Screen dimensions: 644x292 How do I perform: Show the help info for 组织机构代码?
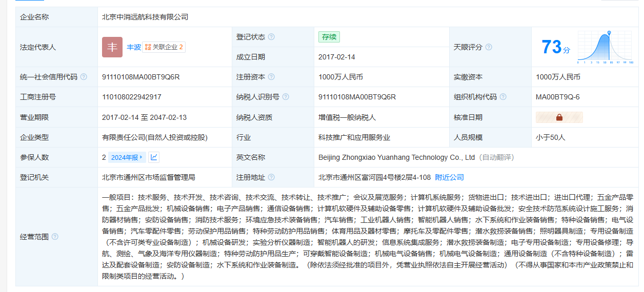point(503,97)
